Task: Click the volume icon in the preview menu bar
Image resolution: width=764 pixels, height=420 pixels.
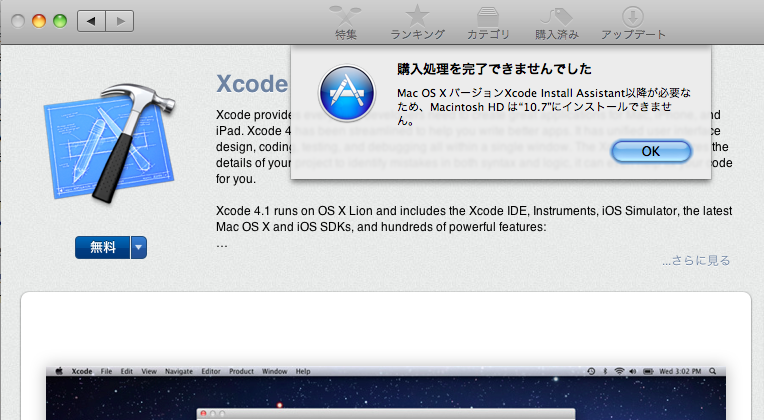Action: 633,371
